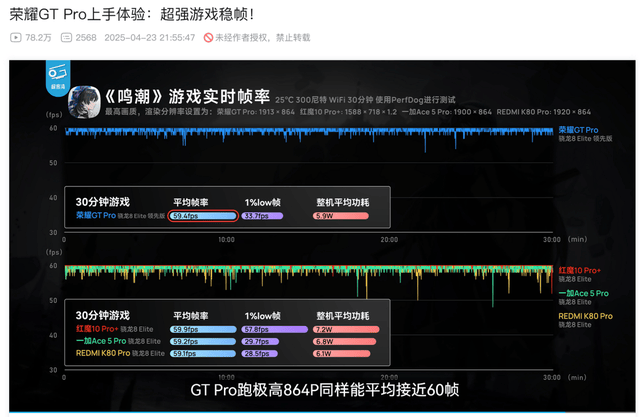The image size is (640, 417).
Task: Click the 10:00 tick on upper chart axis
Action: click(227, 240)
